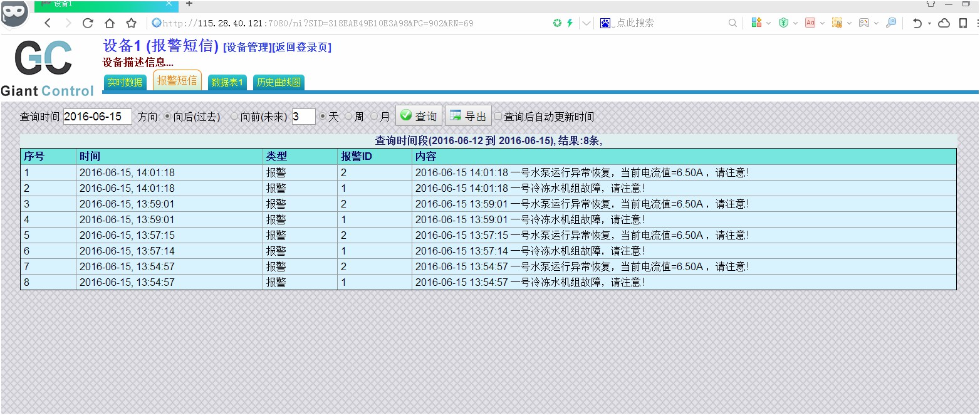Open the masked avatar profile icon
This screenshot has width=980, height=415.
point(14,13)
